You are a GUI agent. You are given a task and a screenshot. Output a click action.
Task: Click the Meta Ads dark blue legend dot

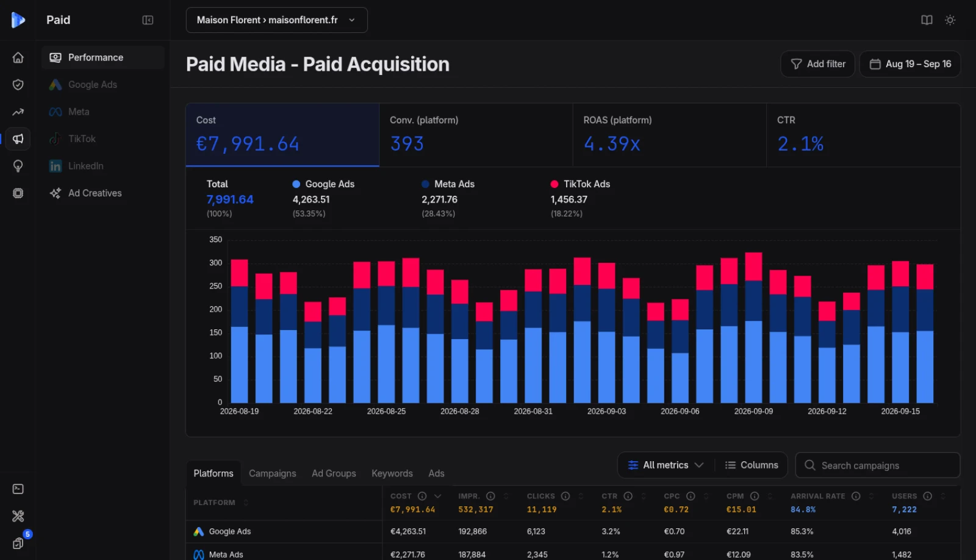pos(425,184)
